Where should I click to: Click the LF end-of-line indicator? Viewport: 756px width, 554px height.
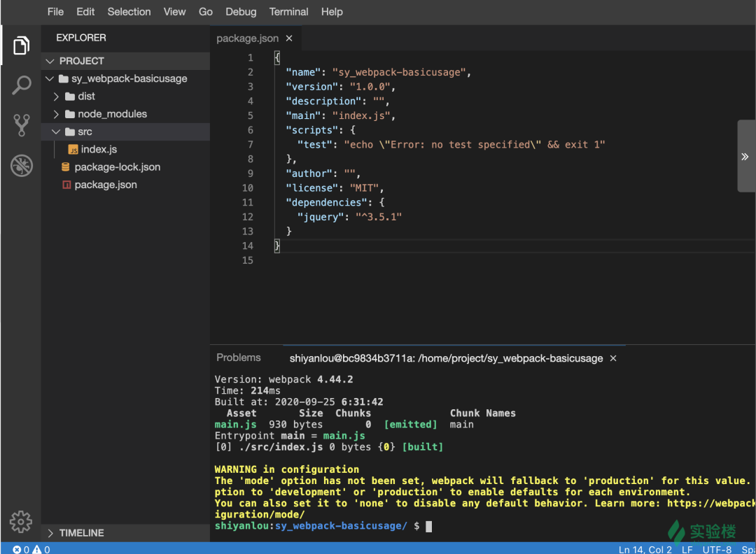coord(687,549)
